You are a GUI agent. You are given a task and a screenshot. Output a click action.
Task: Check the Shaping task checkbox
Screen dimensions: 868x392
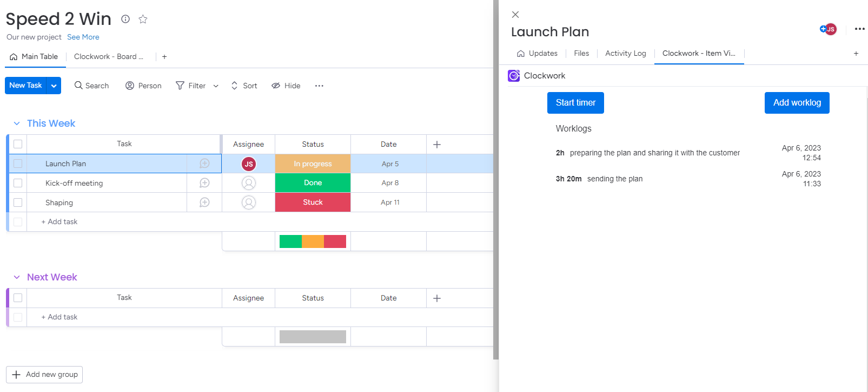18,202
